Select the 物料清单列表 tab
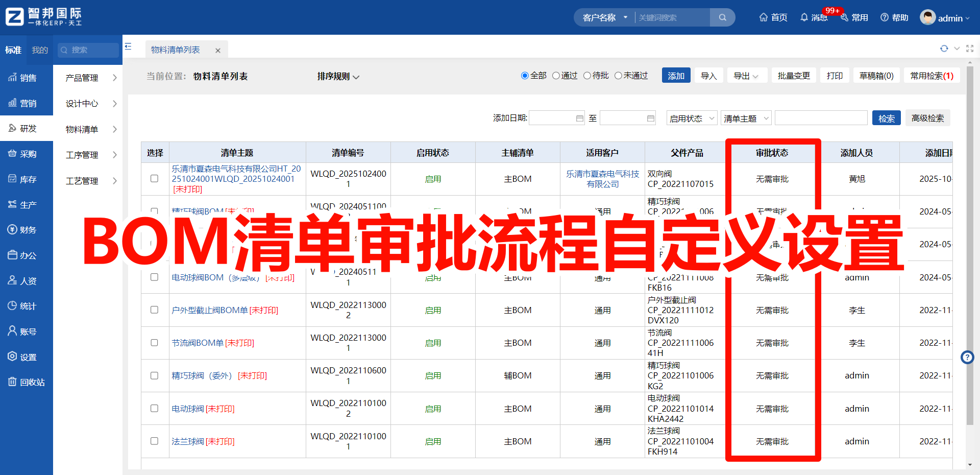This screenshot has height=475, width=980. coord(175,49)
